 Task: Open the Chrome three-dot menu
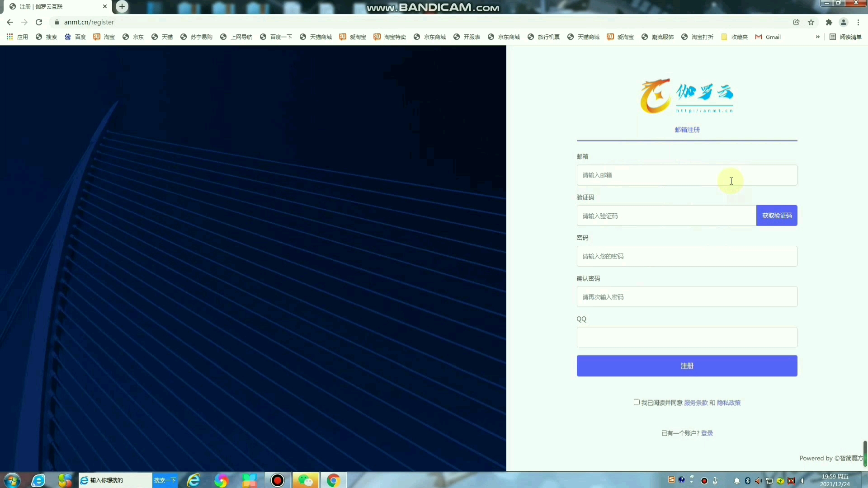pyautogui.click(x=859, y=22)
